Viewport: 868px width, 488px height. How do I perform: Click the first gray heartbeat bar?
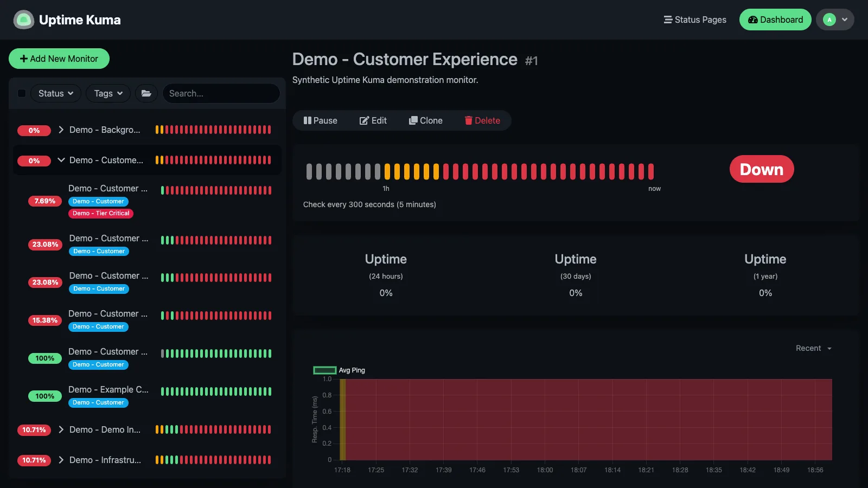pyautogui.click(x=310, y=171)
